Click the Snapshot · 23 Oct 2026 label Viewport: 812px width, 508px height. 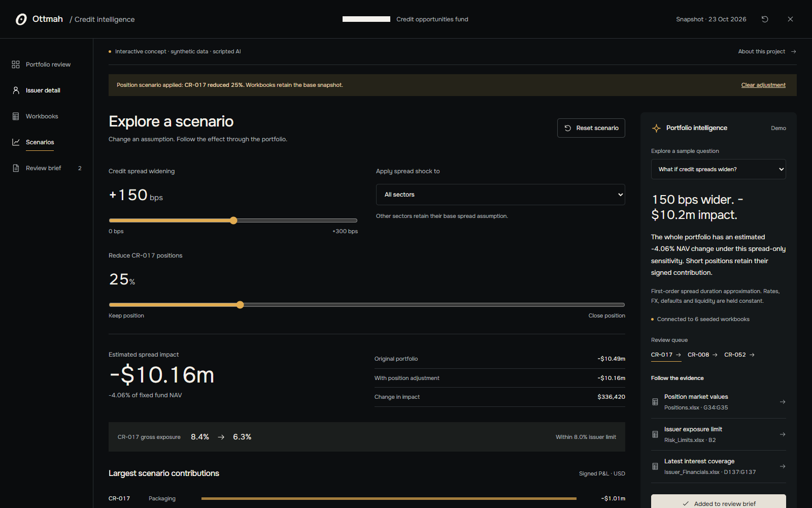(711, 19)
